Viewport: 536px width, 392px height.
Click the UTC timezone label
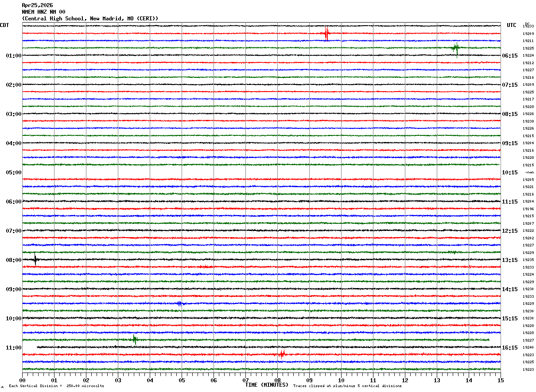tap(512, 25)
